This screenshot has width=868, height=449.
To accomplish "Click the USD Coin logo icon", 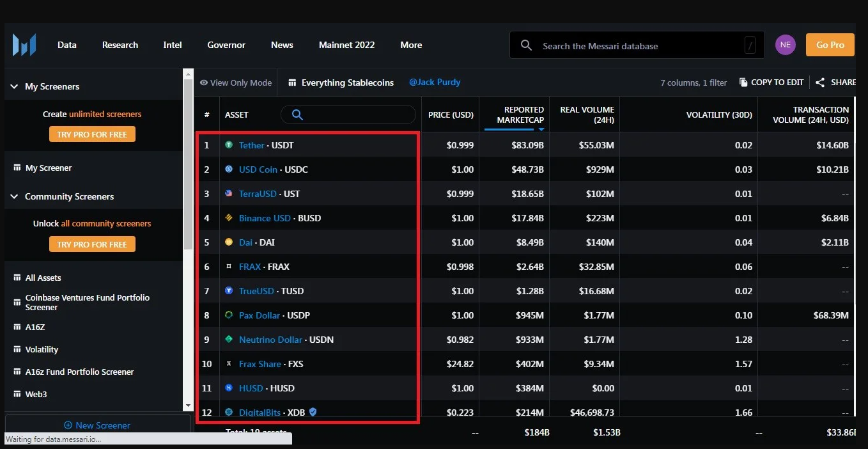I will click(x=229, y=169).
